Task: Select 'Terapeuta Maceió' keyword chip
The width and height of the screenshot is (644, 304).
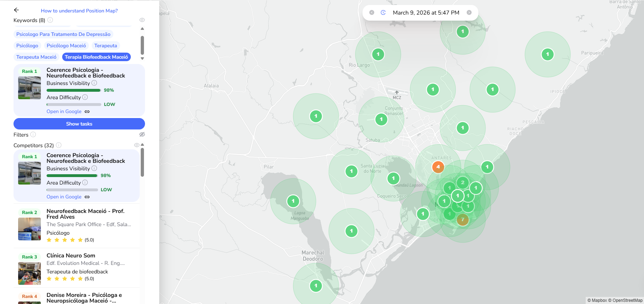Action: [36, 57]
